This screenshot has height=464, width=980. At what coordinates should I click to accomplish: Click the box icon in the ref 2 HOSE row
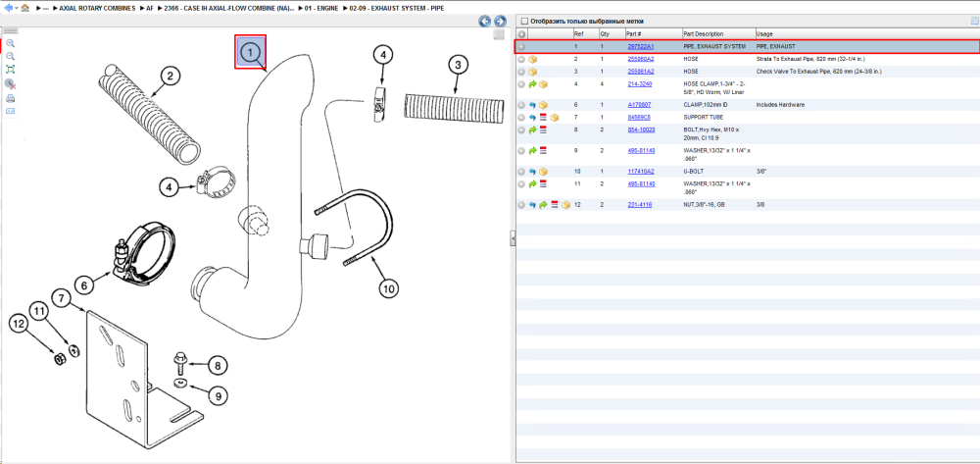tap(532, 59)
